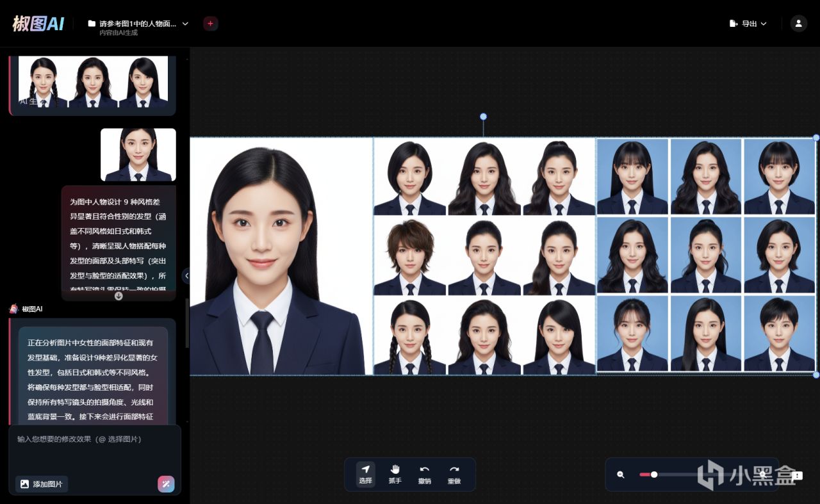The width and height of the screenshot is (820, 504).
Task: Click the zoom slider handle
Action: (x=654, y=475)
